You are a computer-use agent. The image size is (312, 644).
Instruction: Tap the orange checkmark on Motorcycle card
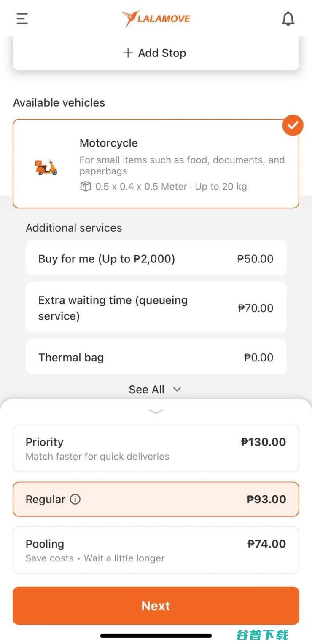293,125
